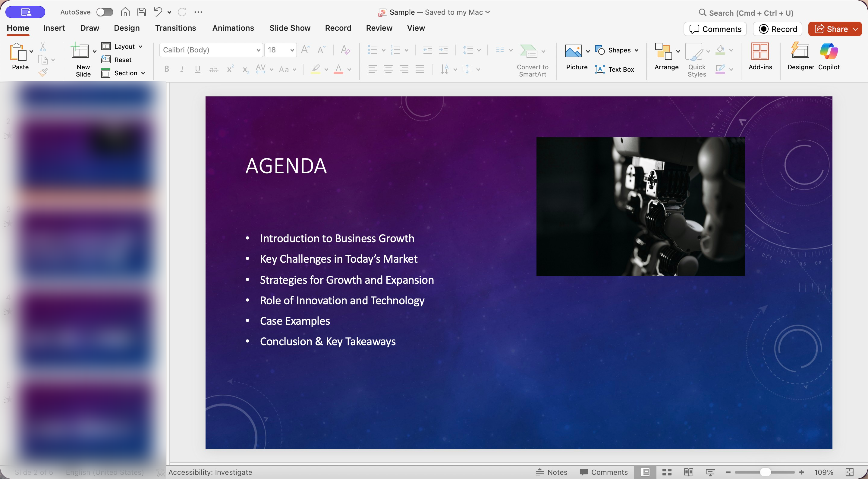868x479 pixels.
Task: Open Reading View in status bar
Action: pyautogui.click(x=688, y=472)
